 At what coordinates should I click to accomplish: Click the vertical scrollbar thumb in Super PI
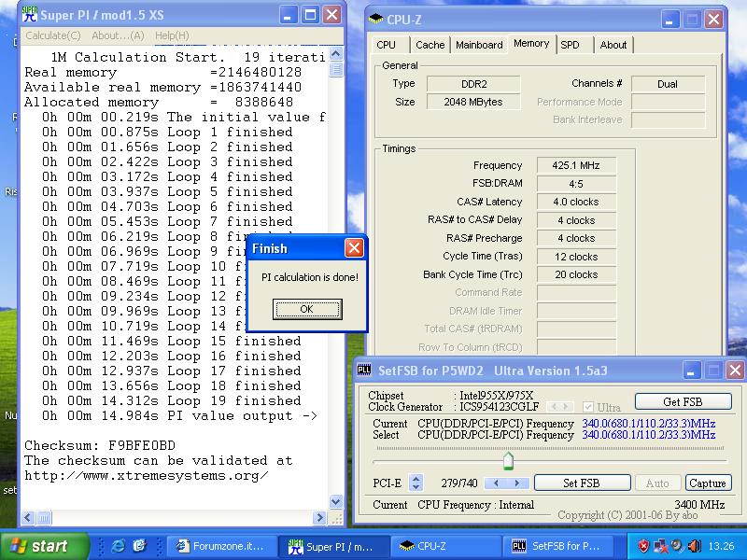click(336, 69)
